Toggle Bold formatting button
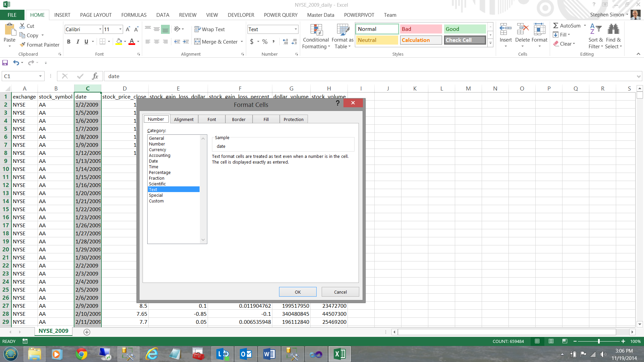 (x=69, y=42)
